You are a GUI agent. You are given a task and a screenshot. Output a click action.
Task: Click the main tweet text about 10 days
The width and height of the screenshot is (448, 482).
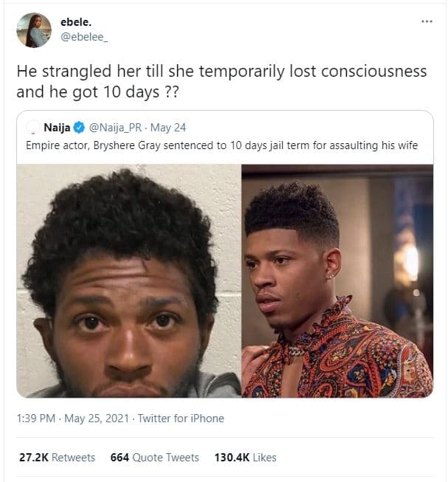(221, 81)
